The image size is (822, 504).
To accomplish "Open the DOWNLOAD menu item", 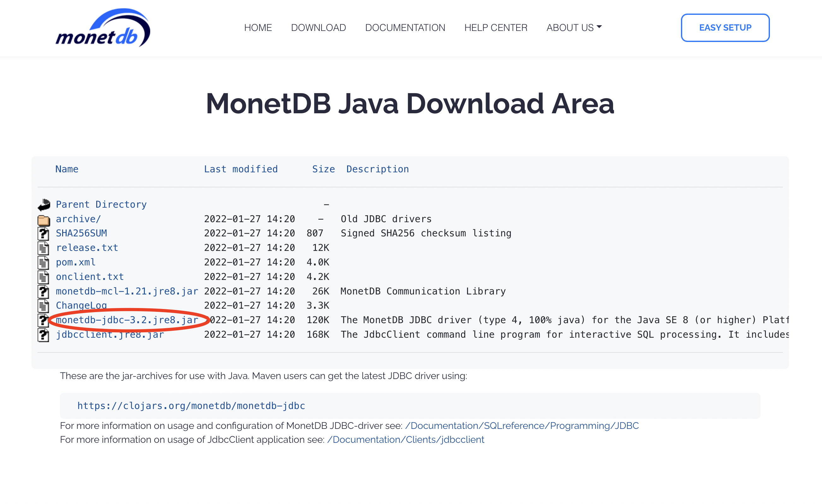I will click(x=318, y=28).
